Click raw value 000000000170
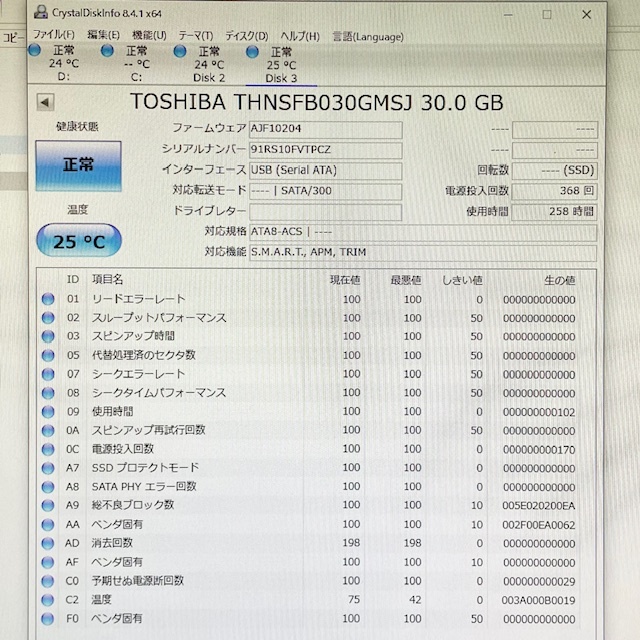Viewport: 640px width, 640px height. click(x=539, y=450)
